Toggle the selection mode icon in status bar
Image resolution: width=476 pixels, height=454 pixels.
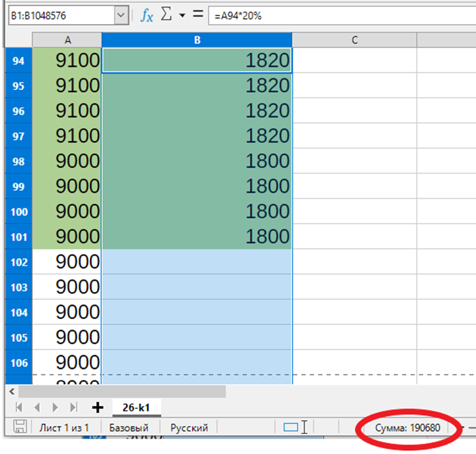click(291, 428)
